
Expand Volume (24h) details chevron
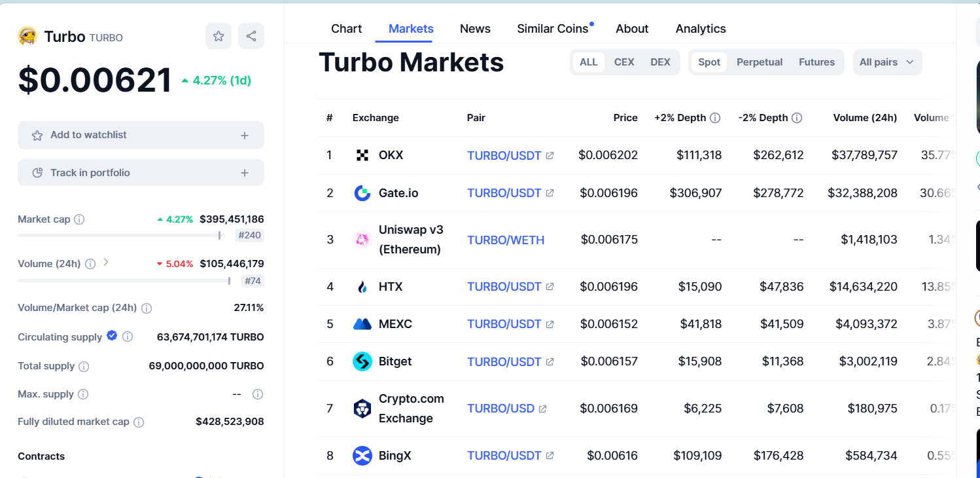click(106, 263)
